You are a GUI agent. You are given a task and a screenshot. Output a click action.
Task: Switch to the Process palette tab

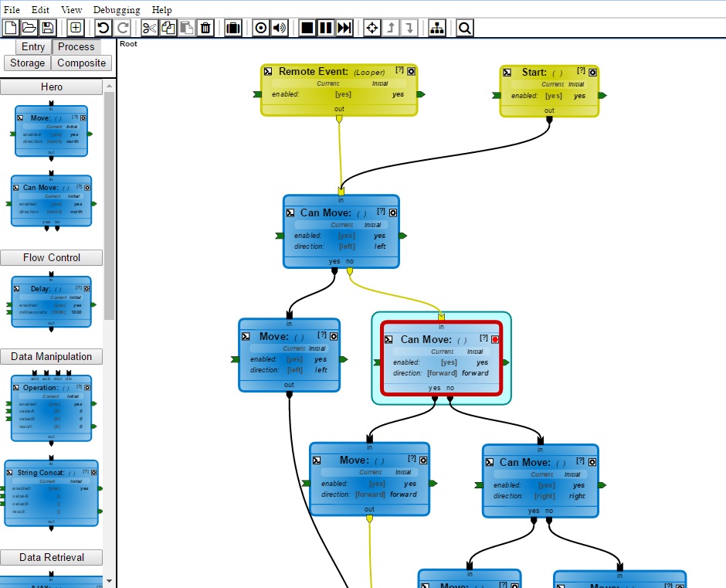(76, 47)
